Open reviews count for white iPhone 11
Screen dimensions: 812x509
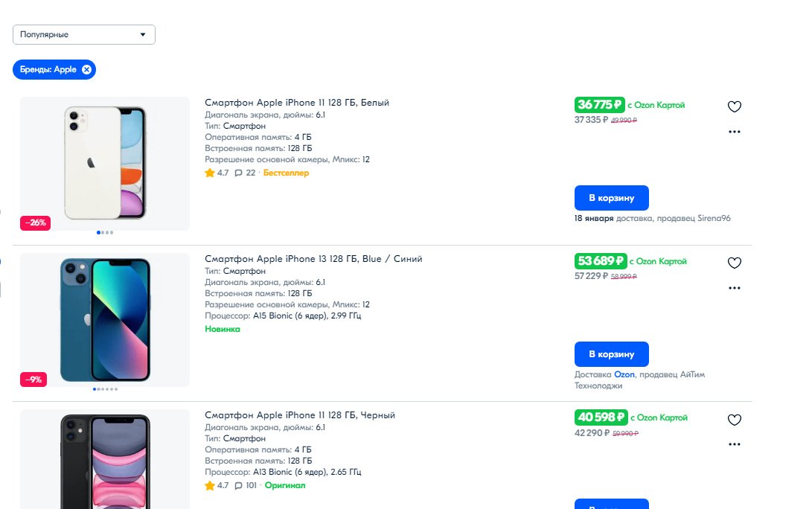click(x=245, y=173)
